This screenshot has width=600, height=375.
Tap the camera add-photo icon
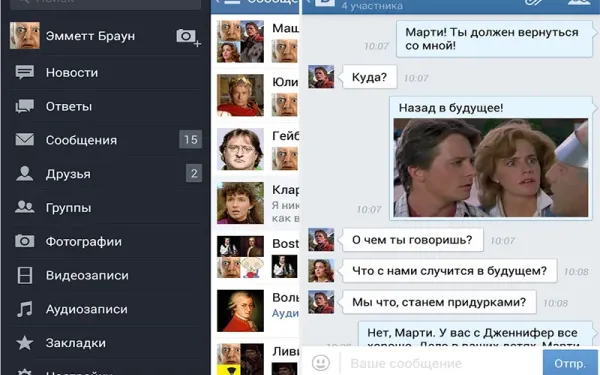188,38
